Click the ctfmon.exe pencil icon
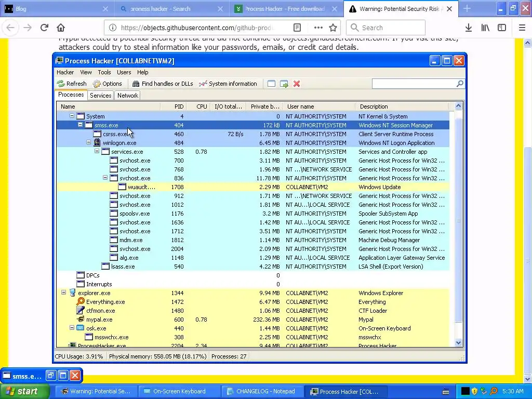This screenshot has width=532, height=399. pyautogui.click(x=81, y=310)
